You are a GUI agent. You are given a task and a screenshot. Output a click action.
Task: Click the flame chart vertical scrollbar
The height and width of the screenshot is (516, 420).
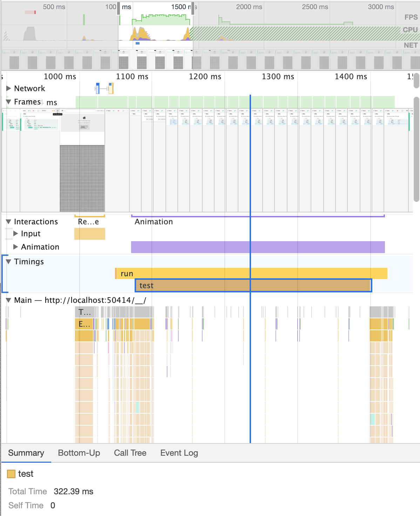[416, 149]
